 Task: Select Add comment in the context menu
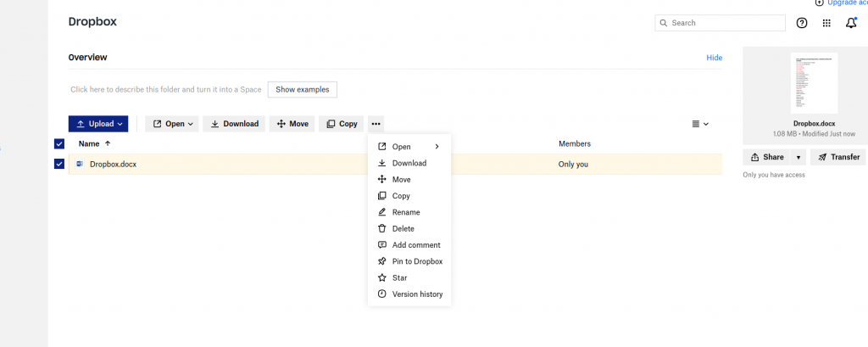click(x=416, y=245)
